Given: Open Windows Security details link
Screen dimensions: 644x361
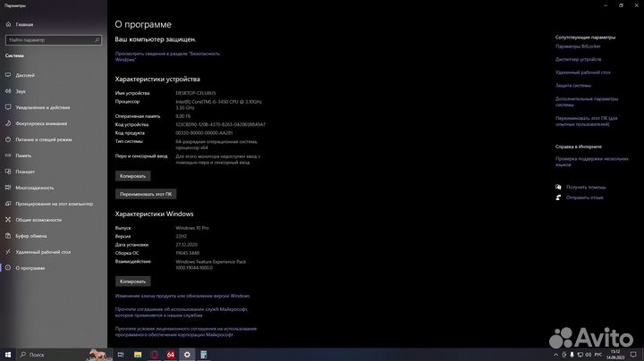Looking at the screenshot, I should tap(167, 56).
